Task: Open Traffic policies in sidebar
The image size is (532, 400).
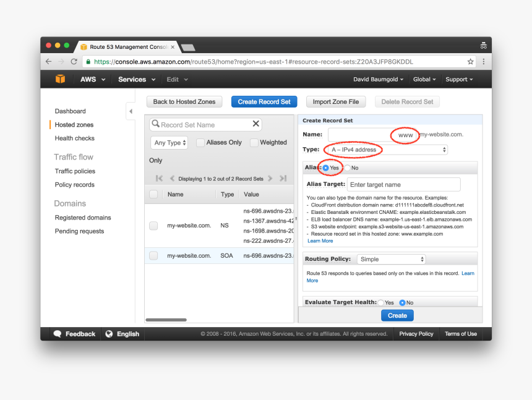Action: 75,171
